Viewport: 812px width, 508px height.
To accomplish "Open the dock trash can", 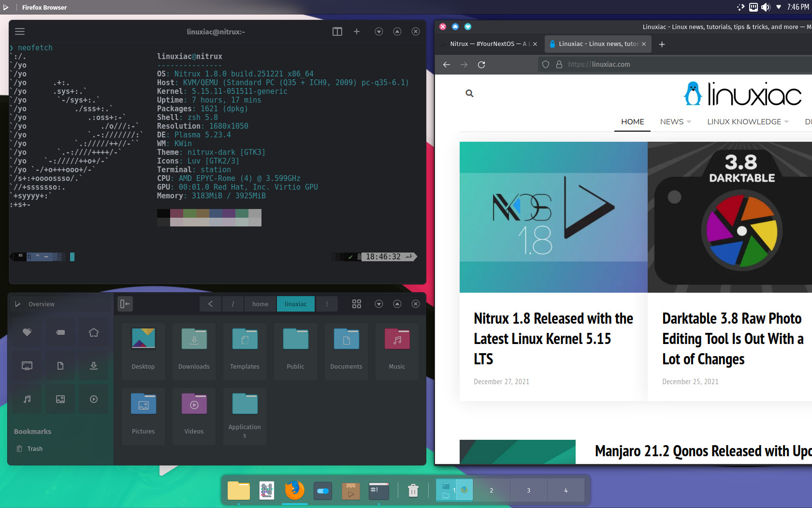I will click(x=413, y=491).
